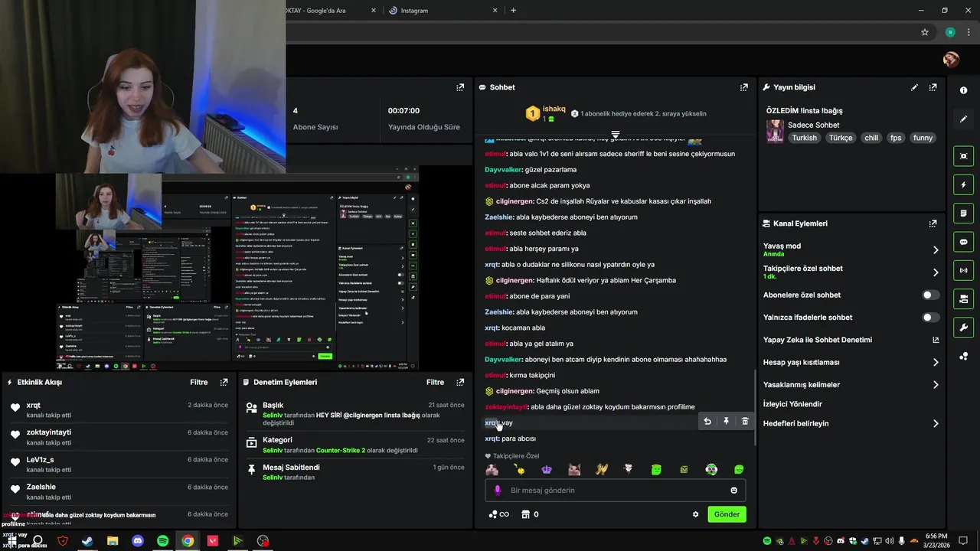Delete the xrqt 'vay' chat message
Viewport: 980px width, 551px height.
coord(745,421)
